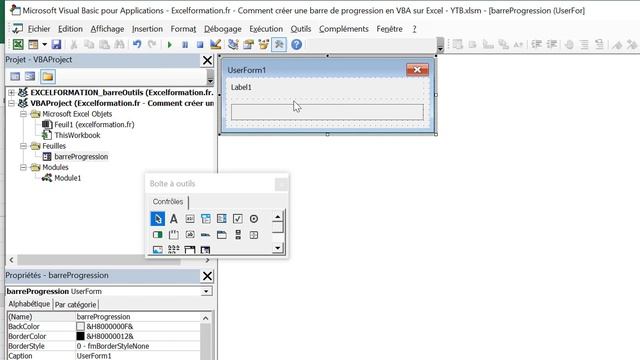The height and width of the screenshot is (360, 640).
Task: Pick the Frame control in the toolbox
Action: coord(173,235)
